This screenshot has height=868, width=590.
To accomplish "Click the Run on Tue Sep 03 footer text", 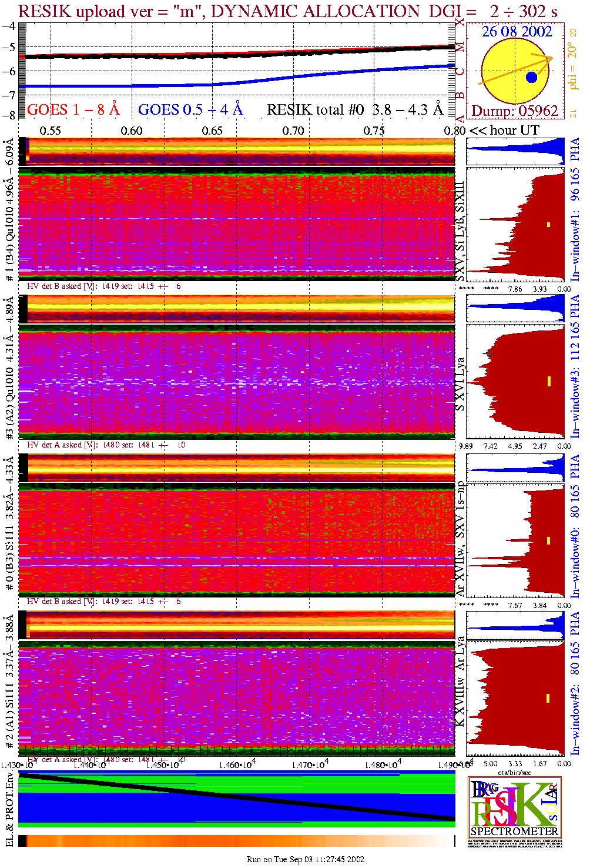I will pos(305,859).
